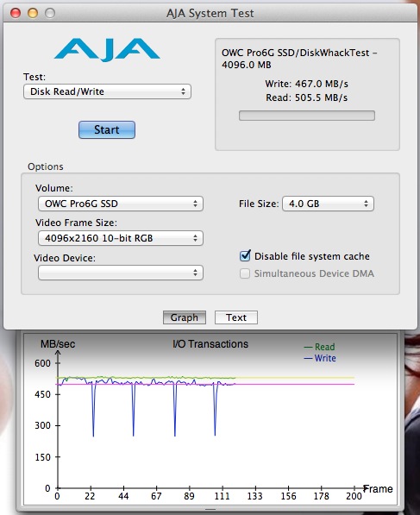The width and height of the screenshot is (420, 515).
Task: Click the Frame axis label
Action: tap(379, 489)
